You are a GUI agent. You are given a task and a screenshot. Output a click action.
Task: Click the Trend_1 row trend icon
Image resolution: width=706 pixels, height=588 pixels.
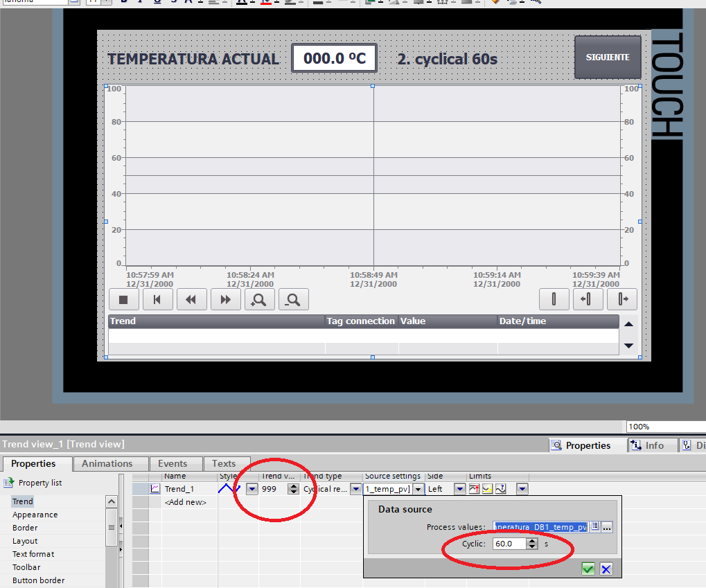click(155, 488)
